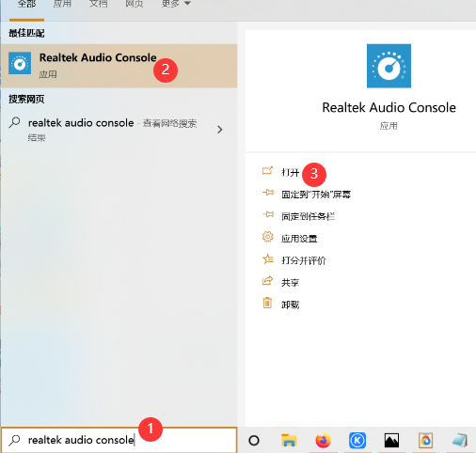The width and height of the screenshot is (476, 453).
Task: Switch to the 应用 tab
Action: tap(62, 4)
